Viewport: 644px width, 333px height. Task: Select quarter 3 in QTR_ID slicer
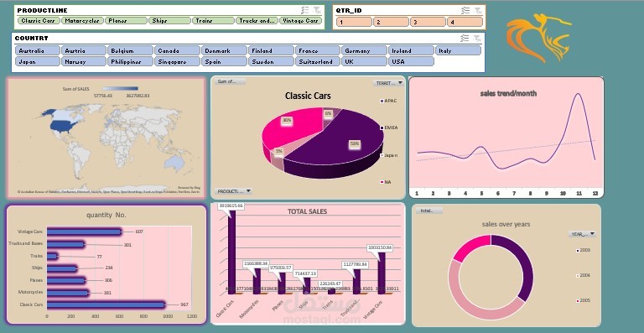coord(428,22)
